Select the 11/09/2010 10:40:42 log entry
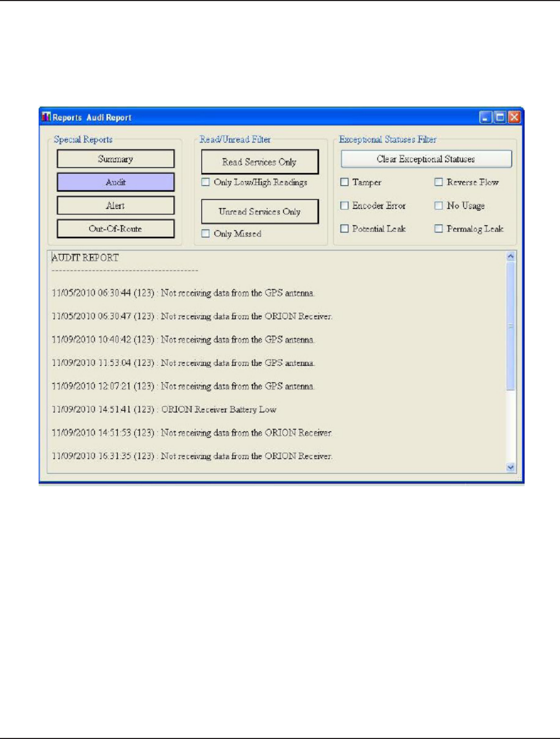The width and height of the screenshot is (560, 739). [x=183, y=340]
